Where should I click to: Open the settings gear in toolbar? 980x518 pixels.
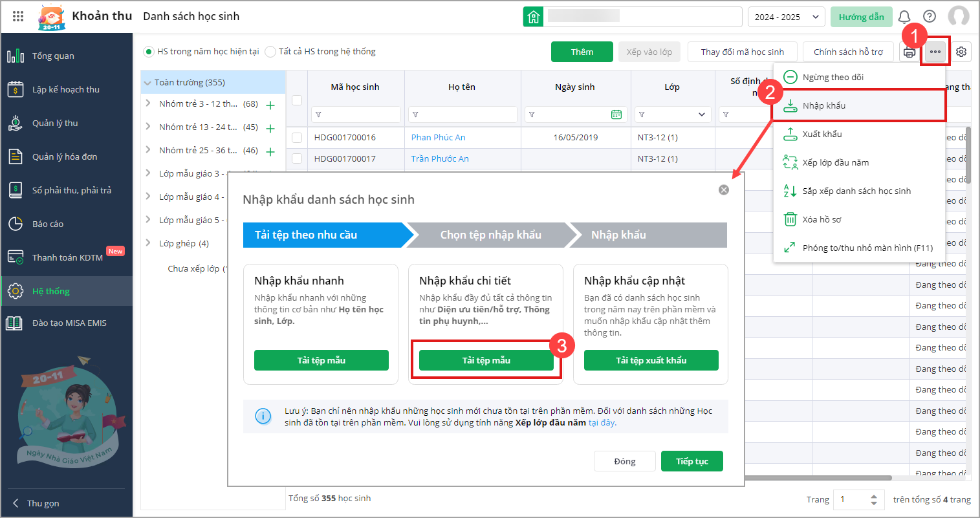pos(961,52)
